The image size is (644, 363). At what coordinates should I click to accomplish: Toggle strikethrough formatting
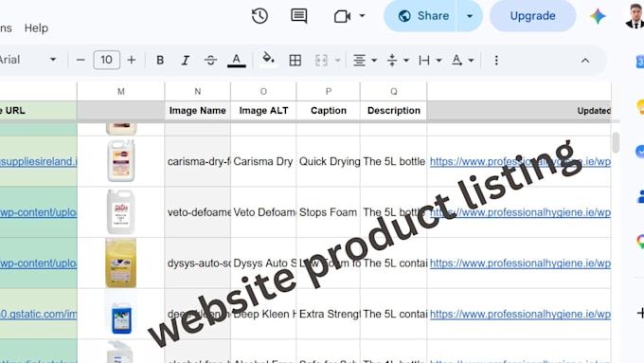coord(210,61)
